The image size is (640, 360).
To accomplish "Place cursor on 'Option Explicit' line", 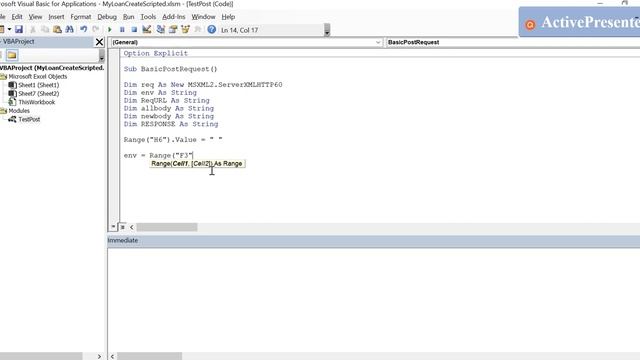I will (x=156, y=53).
